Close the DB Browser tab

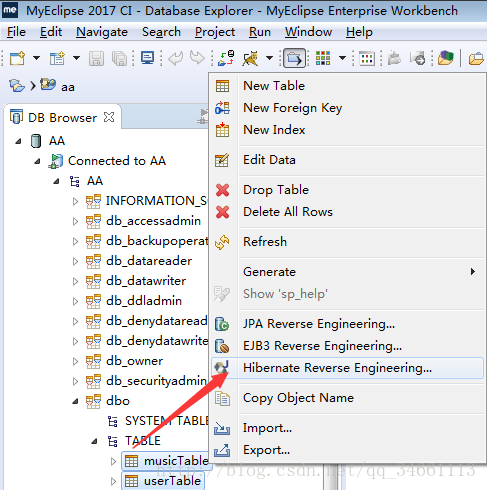pyautogui.click(x=109, y=117)
